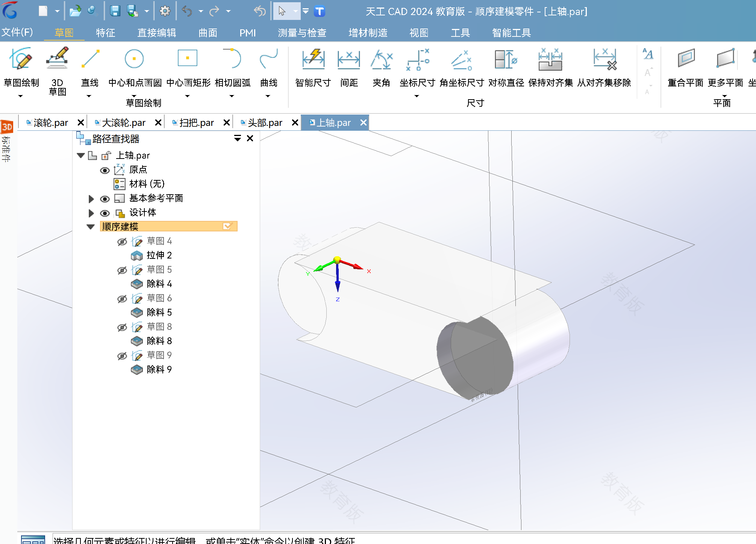Switch to the PMI ribbon tab
756x544 pixels.
(247, 33)
